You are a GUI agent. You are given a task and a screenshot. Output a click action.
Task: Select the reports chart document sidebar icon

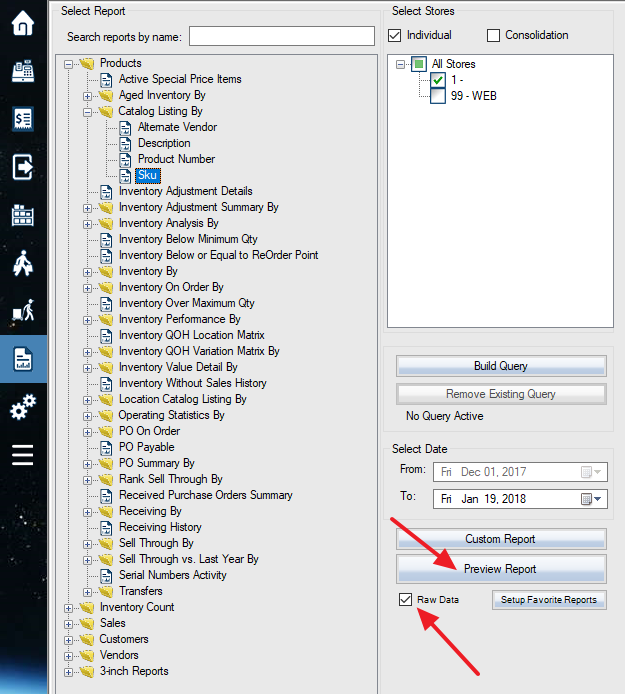[23, 359]
